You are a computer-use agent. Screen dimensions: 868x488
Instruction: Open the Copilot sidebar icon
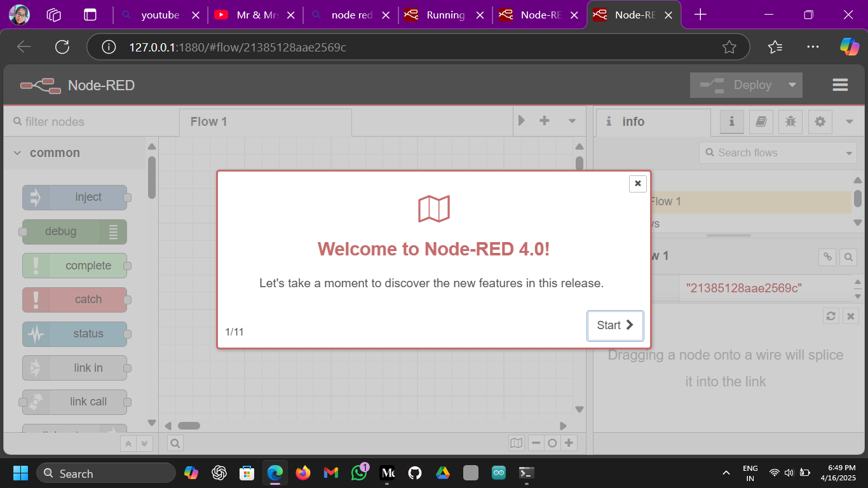850,47
